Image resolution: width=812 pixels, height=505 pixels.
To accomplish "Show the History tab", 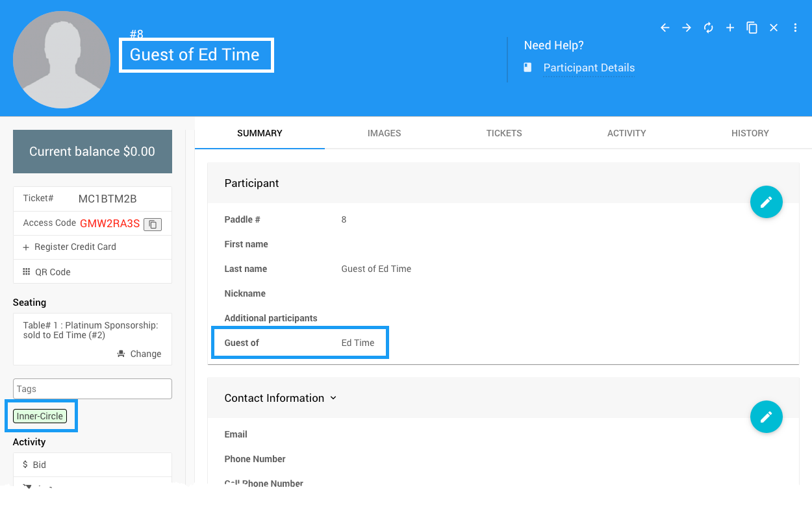I will (750, 133).
